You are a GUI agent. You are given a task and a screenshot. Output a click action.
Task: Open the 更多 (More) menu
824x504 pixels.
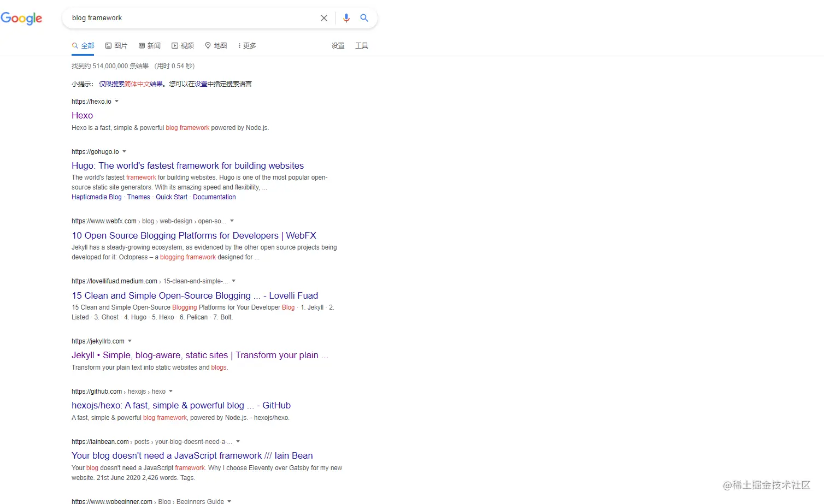pos(248,46)
